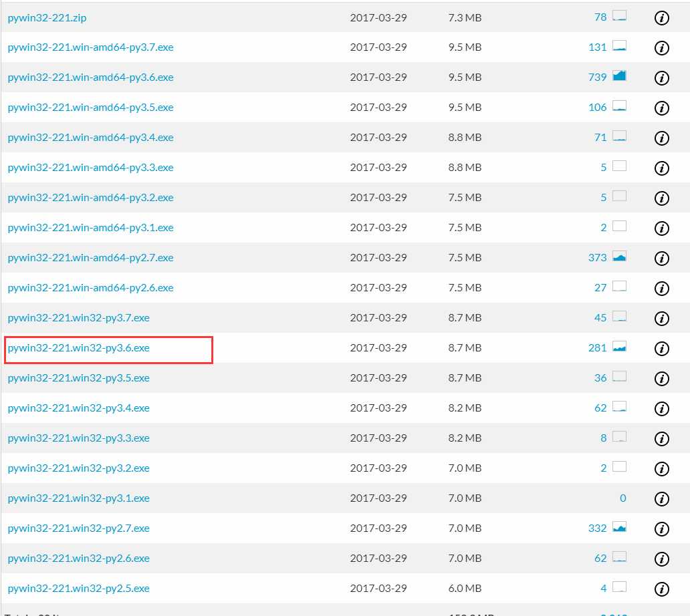The width and height of the screenshot is (690, 616).
Task: Download pywin32-221.win-amd64-py3.7.exe
Action: tap(91, 47)
